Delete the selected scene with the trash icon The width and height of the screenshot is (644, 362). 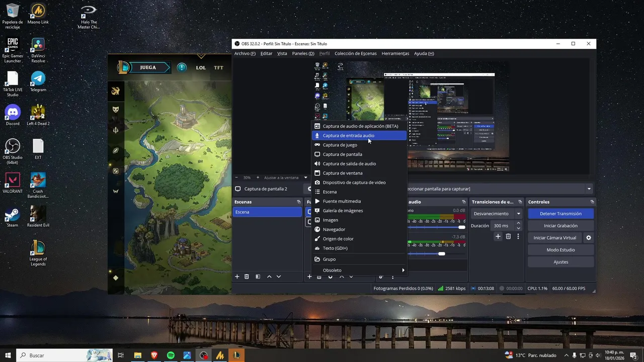[247, 277]
